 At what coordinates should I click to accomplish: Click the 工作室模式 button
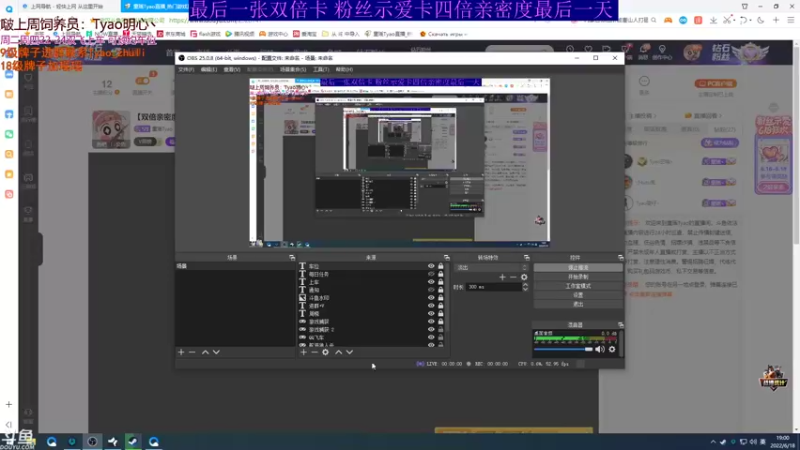[578, 286]
